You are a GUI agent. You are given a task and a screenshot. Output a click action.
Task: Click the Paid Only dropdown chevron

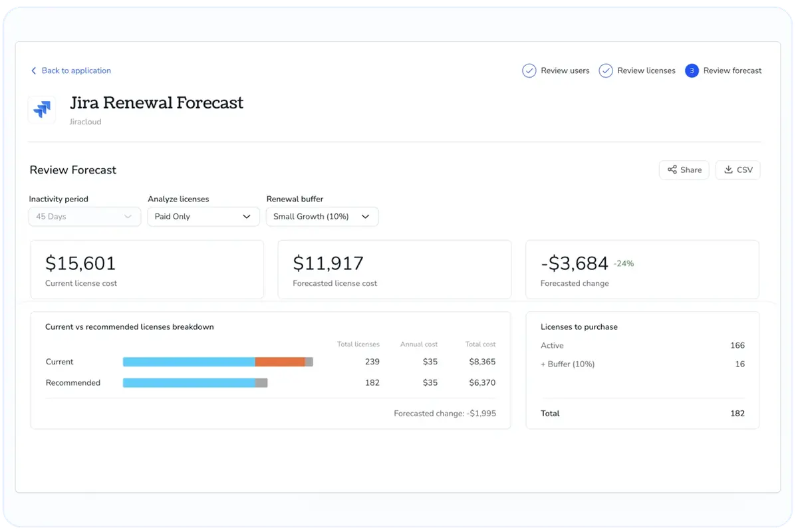(x=247, y=216)
